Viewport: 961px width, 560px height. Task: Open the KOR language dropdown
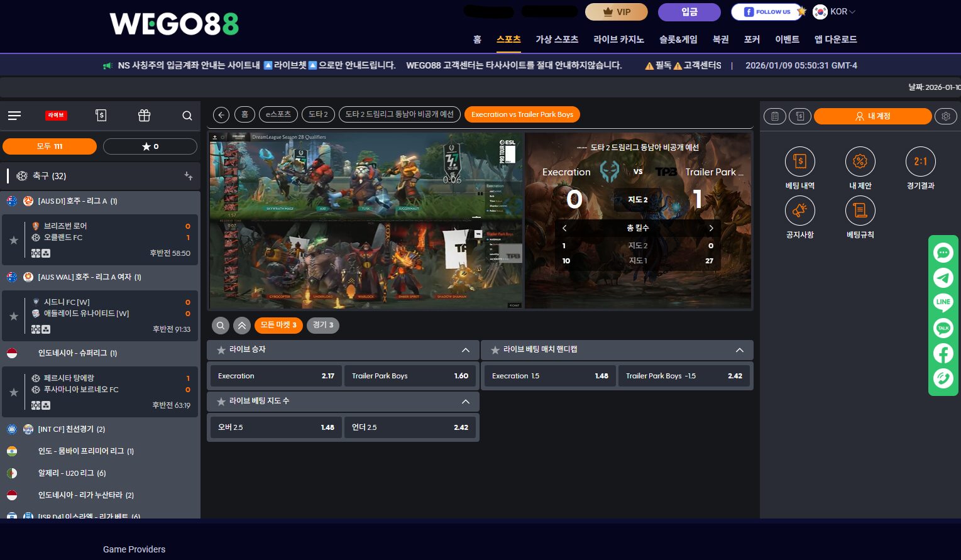click(834, 11)
